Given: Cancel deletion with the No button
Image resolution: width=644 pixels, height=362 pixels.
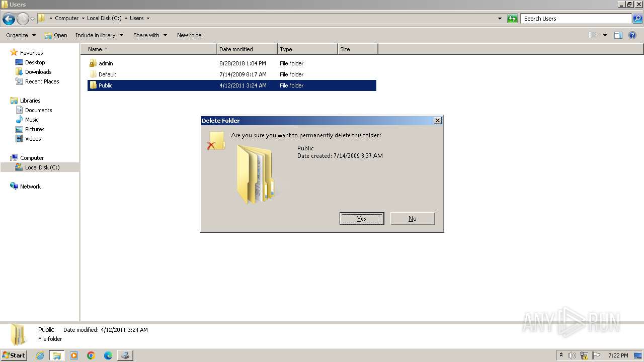Looking at the screenshot, I should coord(413,219).
